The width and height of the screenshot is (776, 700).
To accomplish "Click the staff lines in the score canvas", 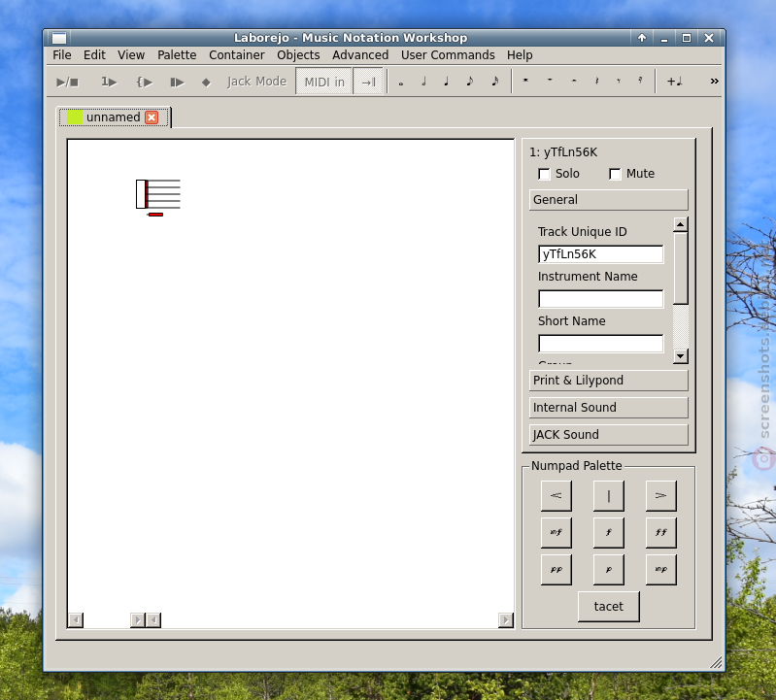I will [164, 194].
